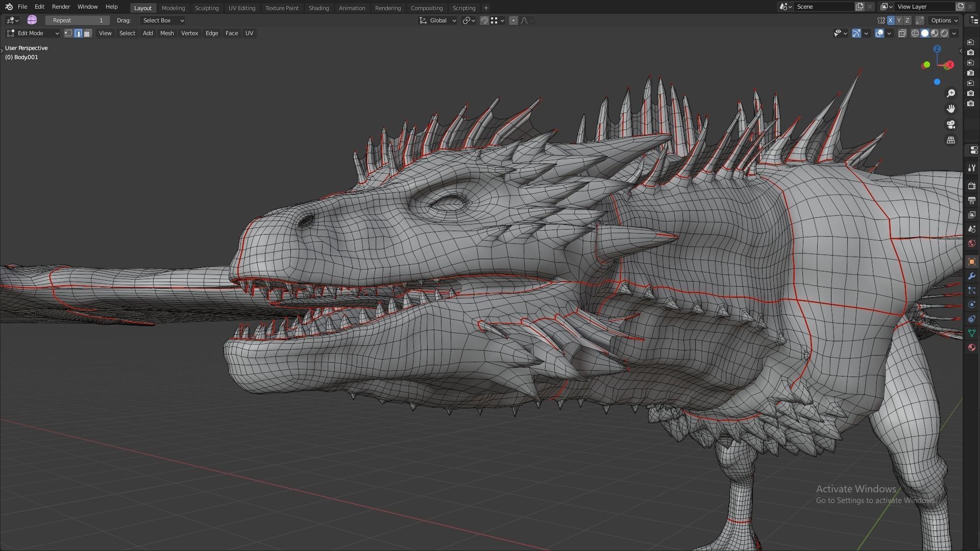Click the zoom view magnifier icon
The image size is (980, 551).
(x=951, y=93)
